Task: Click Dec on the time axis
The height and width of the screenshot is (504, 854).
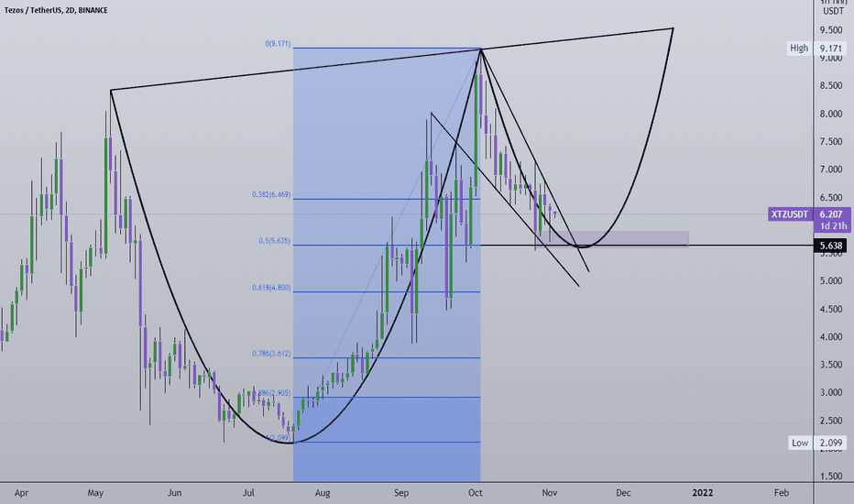Action: 624,493
